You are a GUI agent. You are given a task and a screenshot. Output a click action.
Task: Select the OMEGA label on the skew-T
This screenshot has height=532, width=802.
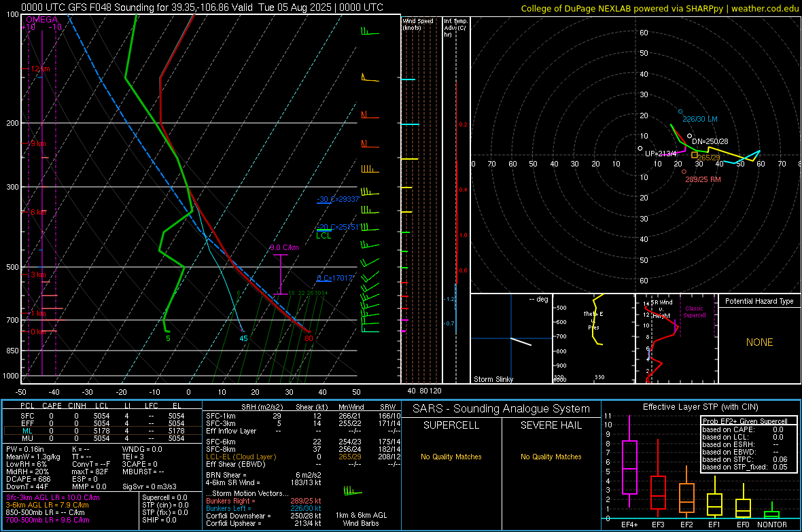tap(42, 20)
